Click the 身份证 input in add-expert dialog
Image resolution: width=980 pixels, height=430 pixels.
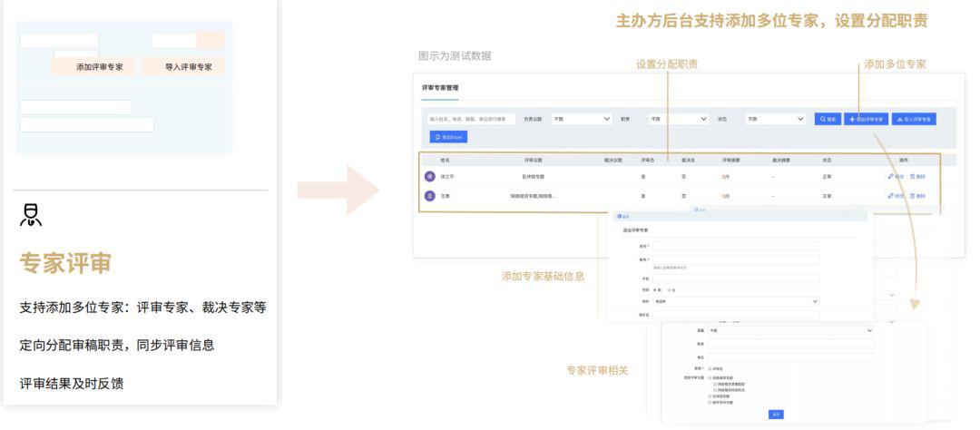point(736,315)
